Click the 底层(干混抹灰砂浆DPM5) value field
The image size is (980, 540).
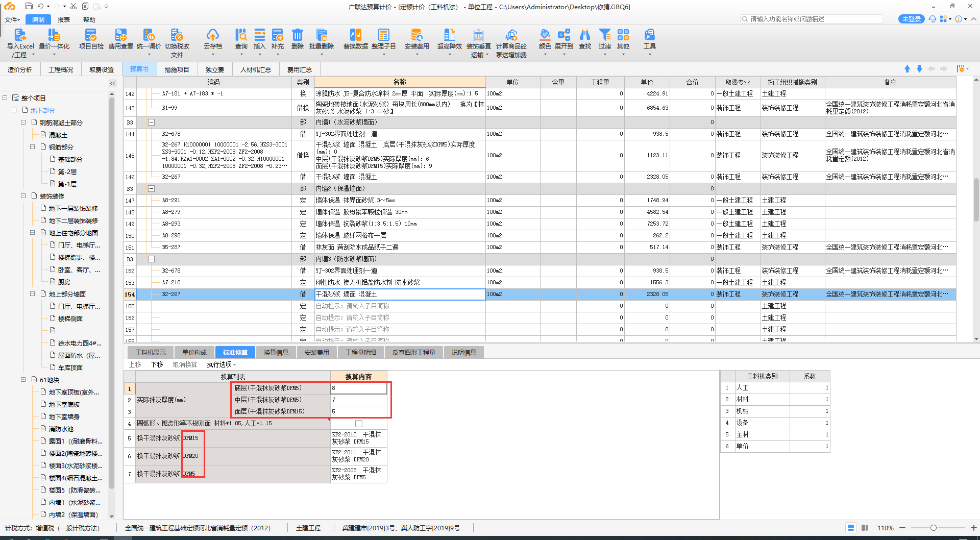click(358, 388)
